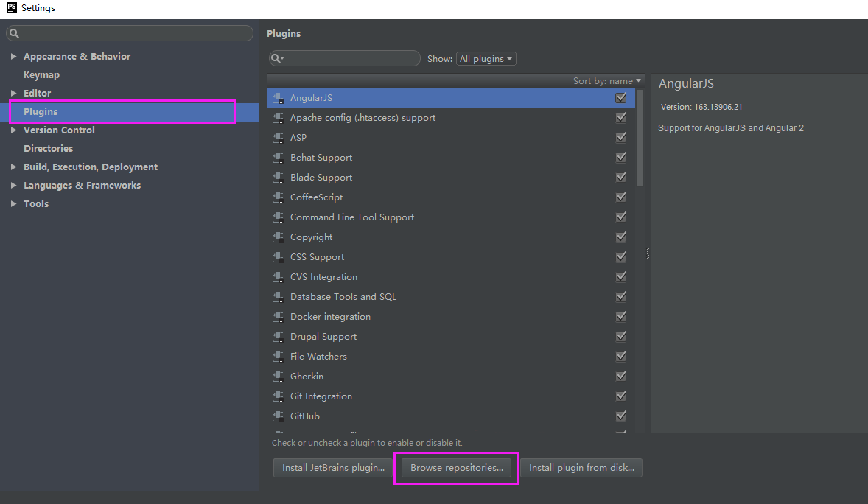This screenshot has height=504, width=868.
Task: Click the Gherkin plugin icon
Action: 278,377
